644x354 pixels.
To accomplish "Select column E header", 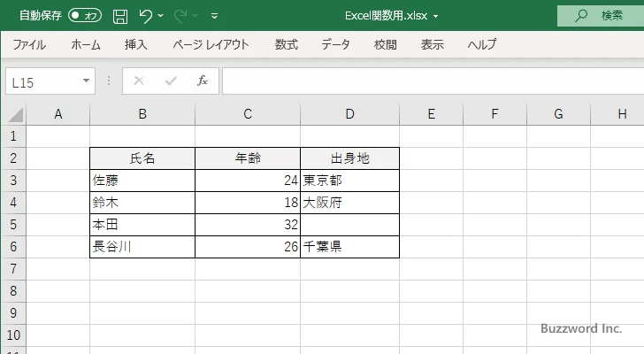I will (x=432, y=114).
